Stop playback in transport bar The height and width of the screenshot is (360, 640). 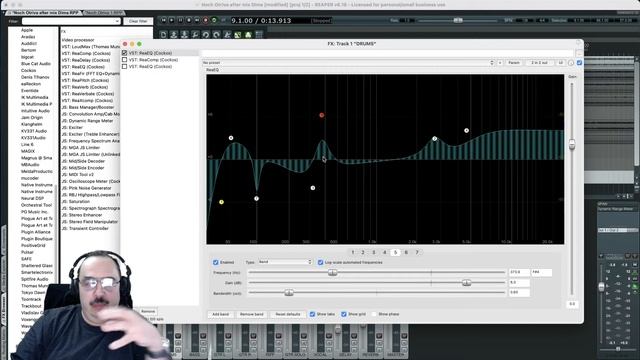pos(189,20)
